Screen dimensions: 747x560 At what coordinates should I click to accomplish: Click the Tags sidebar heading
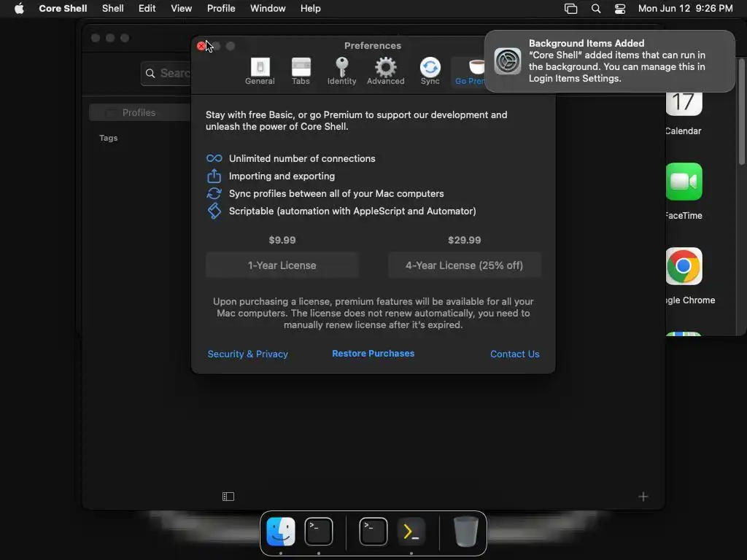[108, 138]
